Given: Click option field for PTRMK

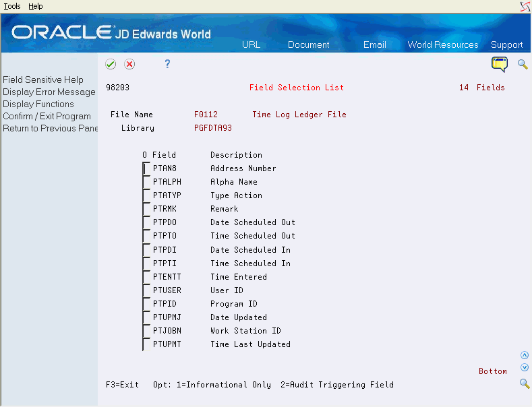Looking at the screenshot, I should 146,209.
